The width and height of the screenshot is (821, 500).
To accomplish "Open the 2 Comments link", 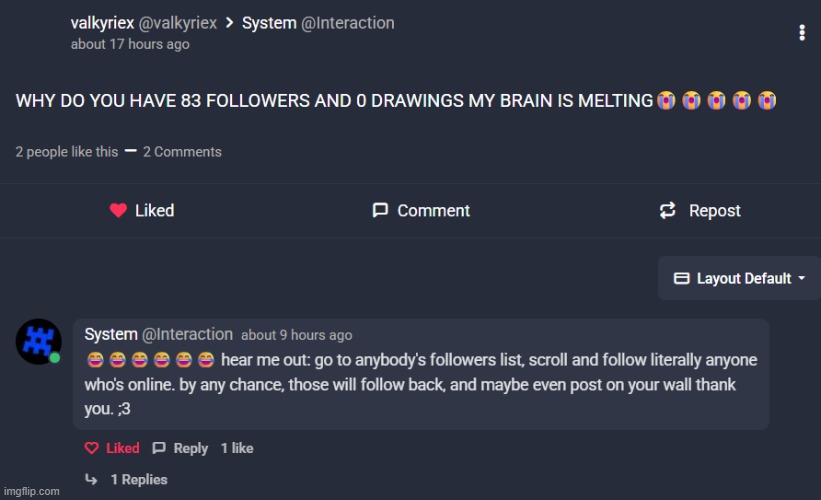I will coord(182,152).
